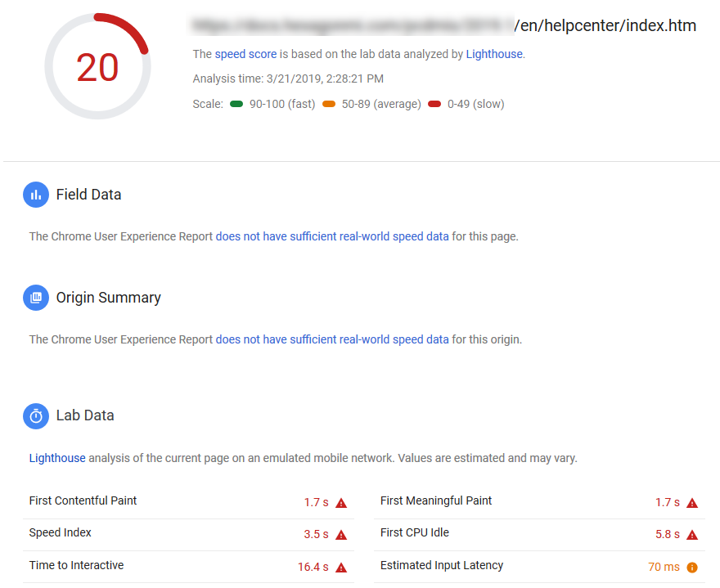Click Estimated Input Latency orange info icon
Image resolution: width=720 pixels, height=588 pixels.
coord(692,568)
